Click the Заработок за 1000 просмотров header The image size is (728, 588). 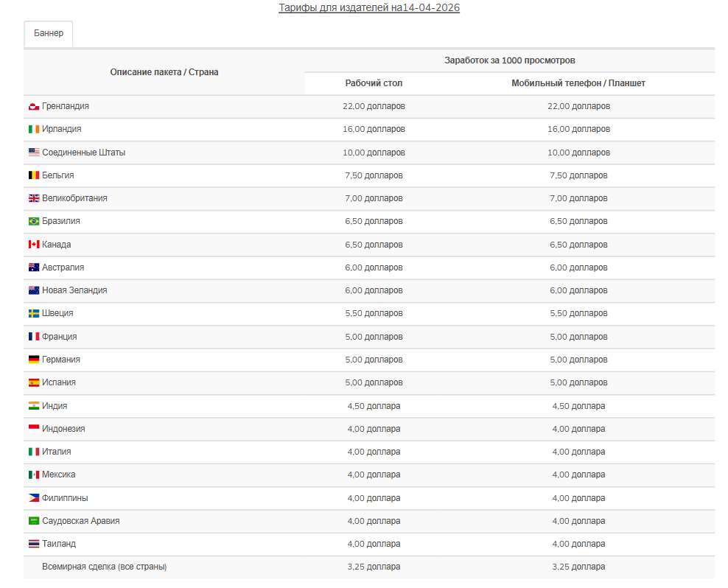pos(510,60)
